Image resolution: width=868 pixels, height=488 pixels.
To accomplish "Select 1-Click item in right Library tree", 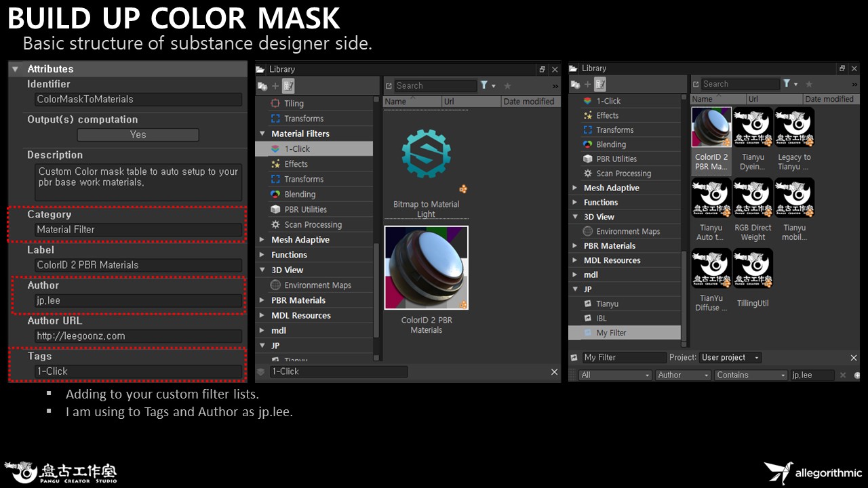I will click(625, 101).
